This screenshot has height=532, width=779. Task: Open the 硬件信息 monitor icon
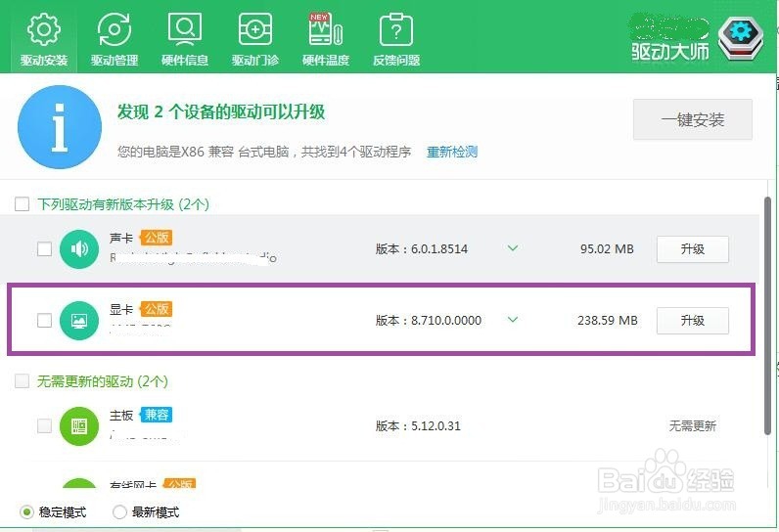[x=185, y=29]
